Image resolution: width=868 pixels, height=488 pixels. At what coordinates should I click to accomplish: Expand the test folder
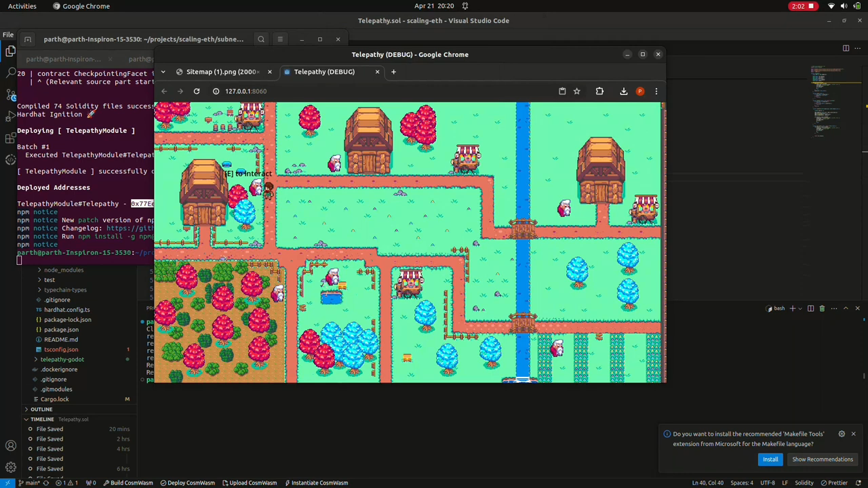pyautogui.click(x=50, y=280)
